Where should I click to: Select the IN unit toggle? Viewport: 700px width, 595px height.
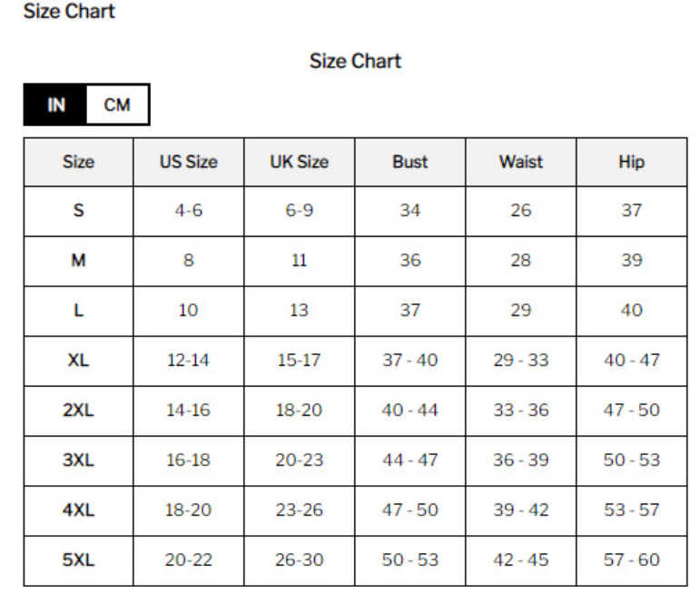(56, 104)
